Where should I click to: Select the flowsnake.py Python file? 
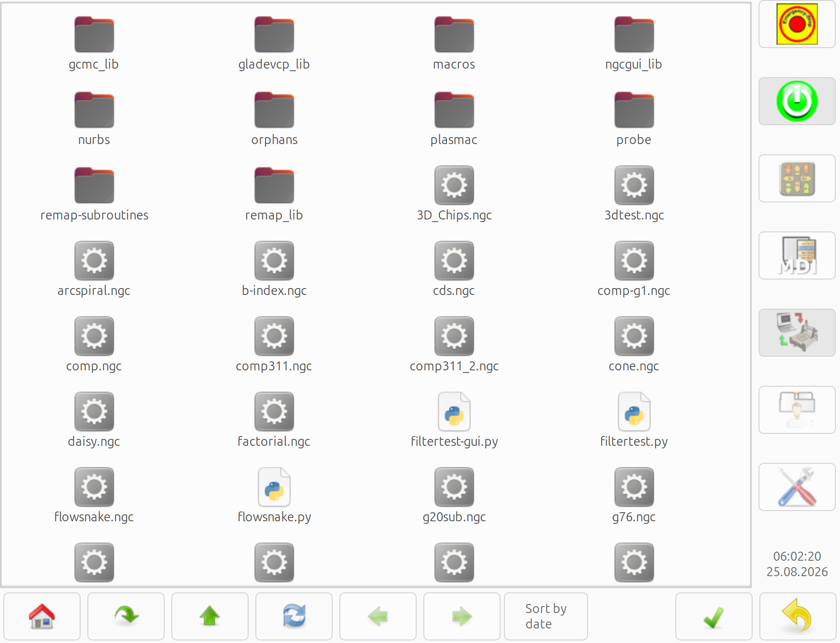pyautogui.click(x=274, y=496)
